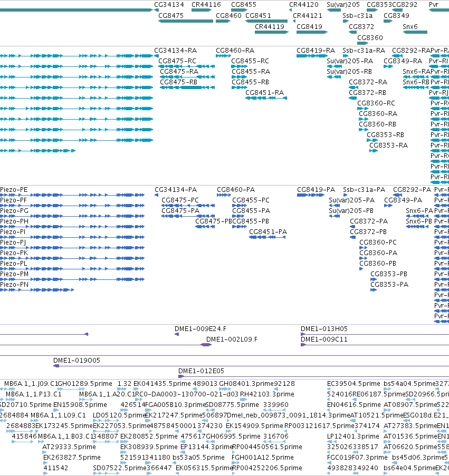Click the Su(var)205-PA protein label
449x476 pixels.
(x=352, y=200)
